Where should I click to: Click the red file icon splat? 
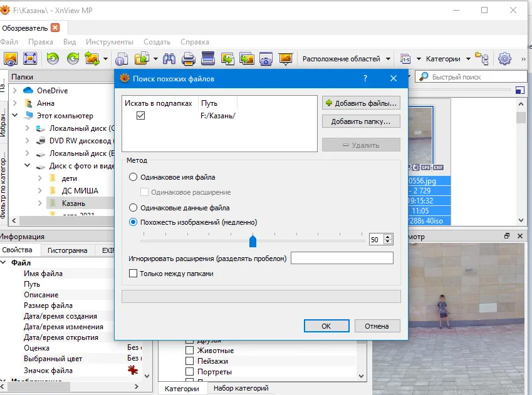[x=133, y=370]
